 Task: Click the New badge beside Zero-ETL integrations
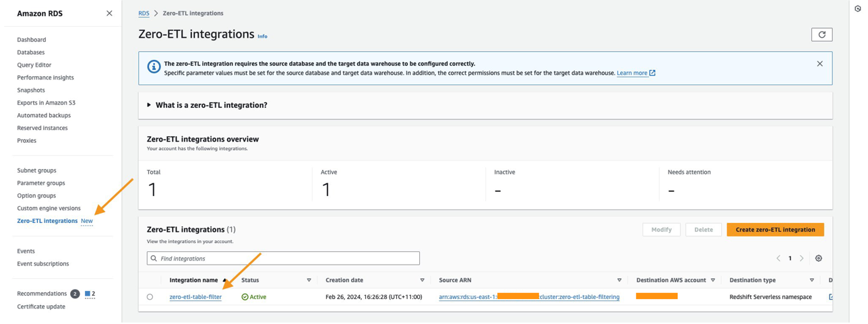87,221
